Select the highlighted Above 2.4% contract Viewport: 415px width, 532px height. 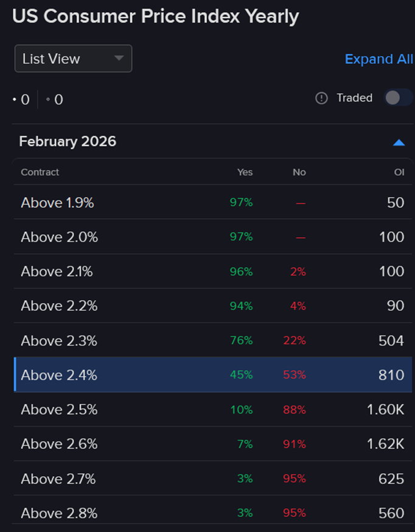click(59, 375)
